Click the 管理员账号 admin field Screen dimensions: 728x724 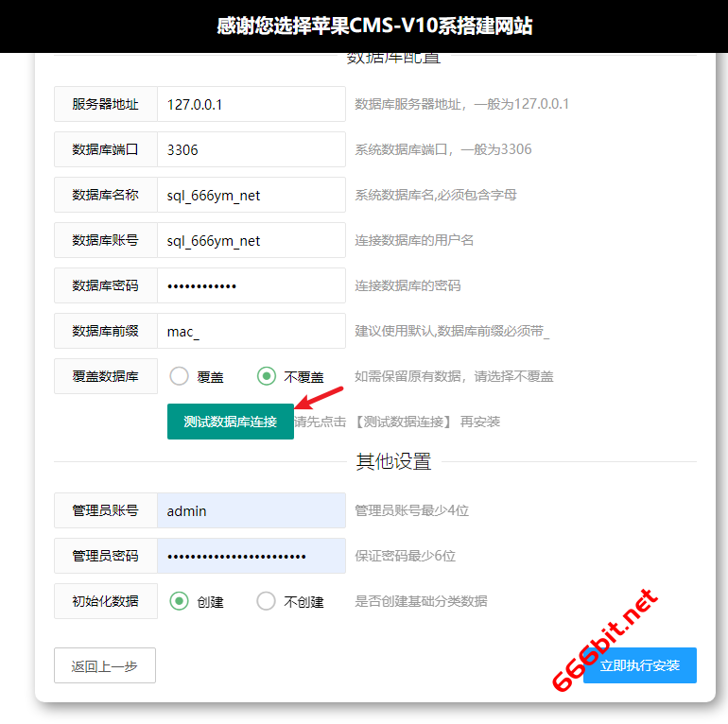pyautogui.click(x=251, y=510)
